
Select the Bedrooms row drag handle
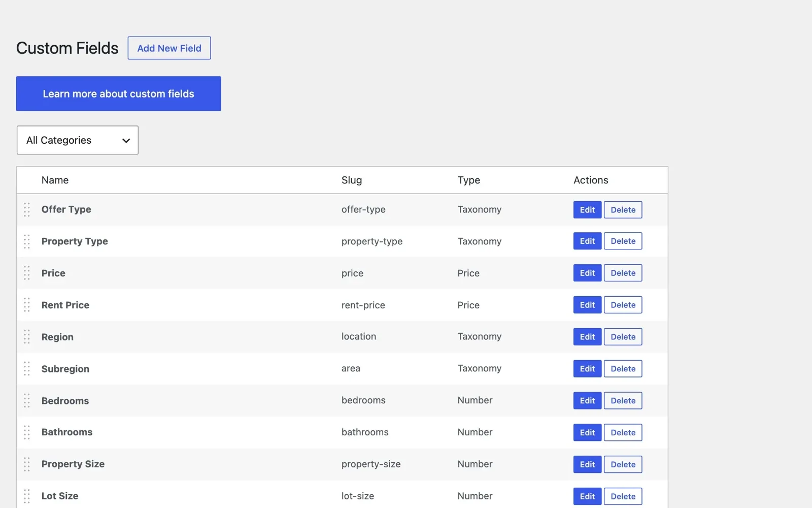tap(27, 401)
